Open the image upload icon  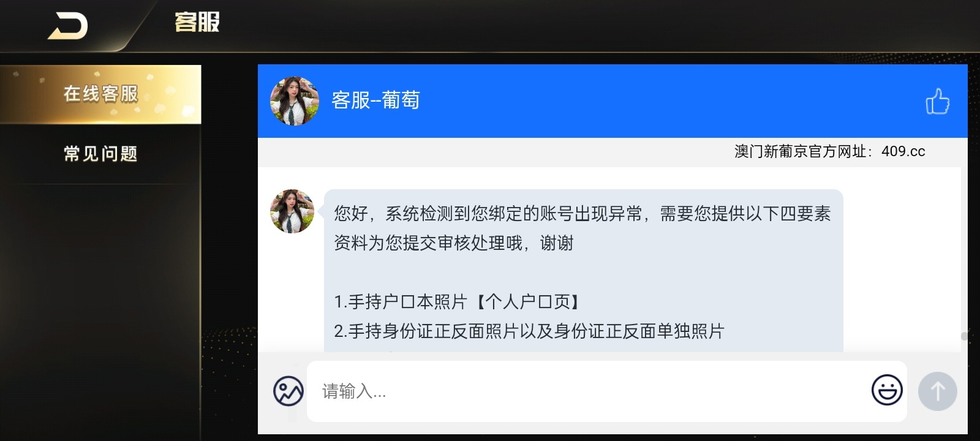coord(288,391)
